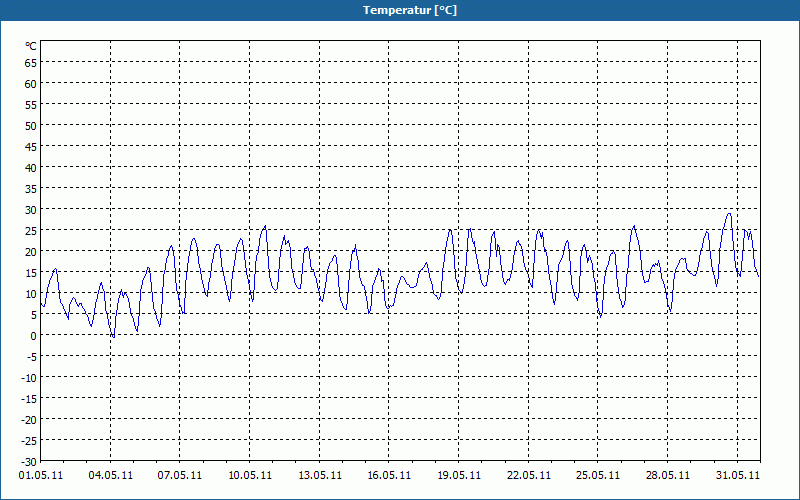The width and height of the screenshot is (800, 500).
Task: Click the -10 y-axis label
Action: 29,378
